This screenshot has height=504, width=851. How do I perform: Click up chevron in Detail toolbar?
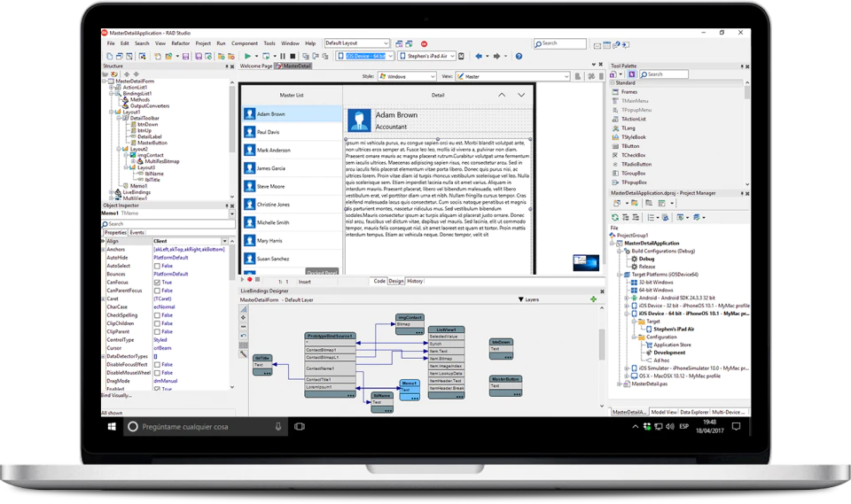[x=502, y=95]
